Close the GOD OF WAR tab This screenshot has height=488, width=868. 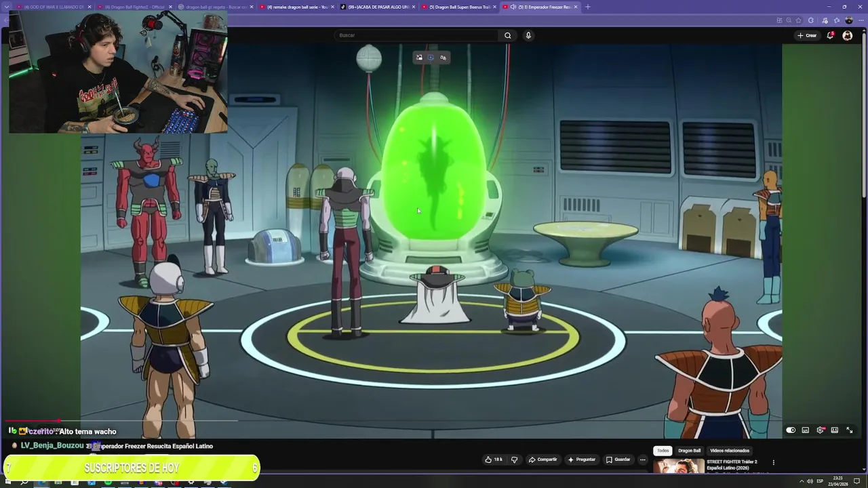[x=90, y=7]
